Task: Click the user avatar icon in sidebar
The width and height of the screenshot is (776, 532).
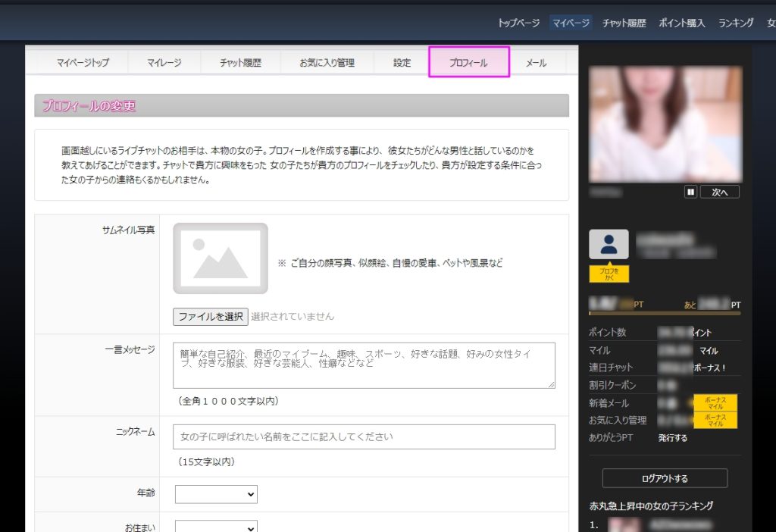Action: pyautogui.click(x=609, y=245)
